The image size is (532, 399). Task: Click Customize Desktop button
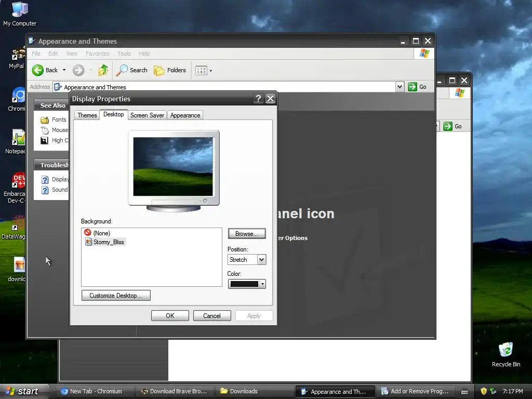point(116,296)
